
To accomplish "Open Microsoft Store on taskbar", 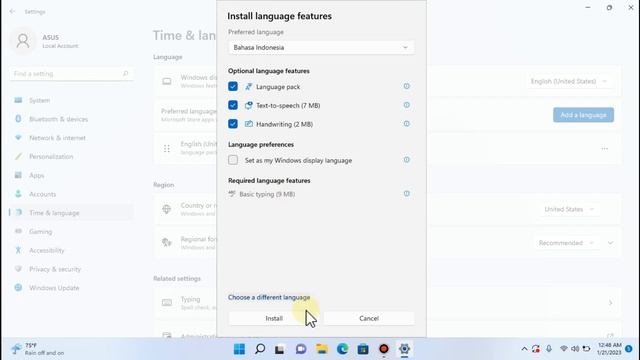I will 363,349.
